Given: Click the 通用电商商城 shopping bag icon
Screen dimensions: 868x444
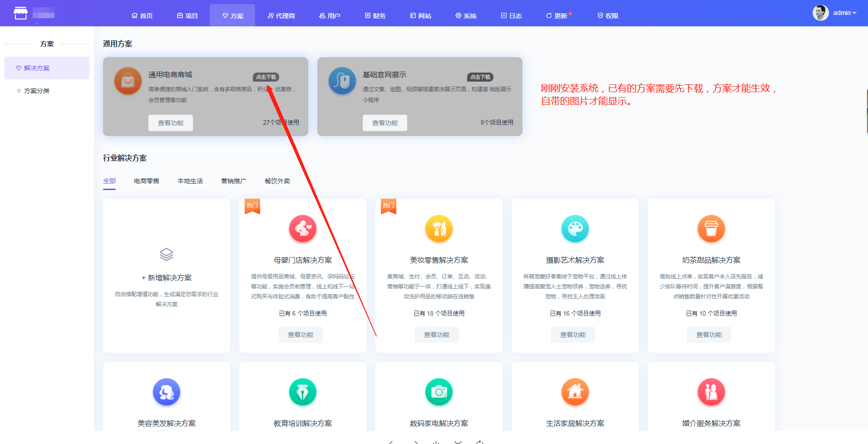Looking at the screenshot, I should 128,81.
